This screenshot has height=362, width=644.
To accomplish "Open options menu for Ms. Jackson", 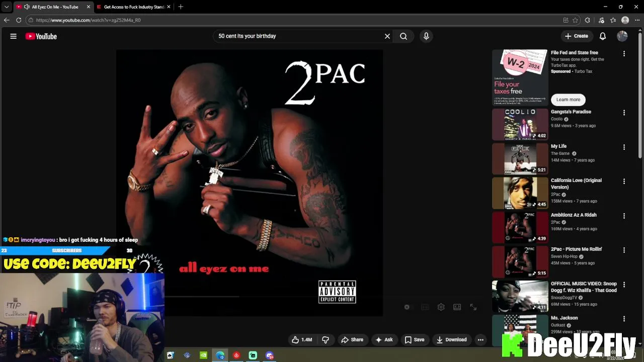I will (624, 319).
